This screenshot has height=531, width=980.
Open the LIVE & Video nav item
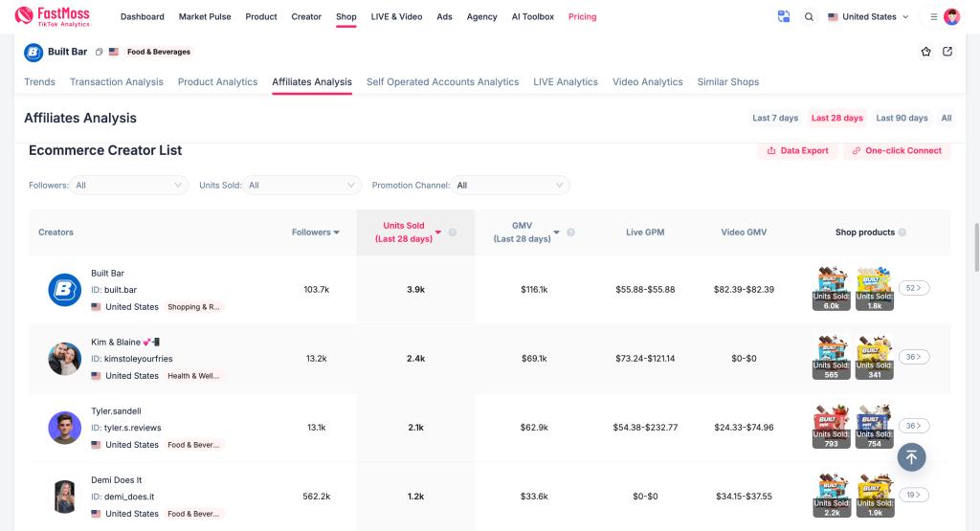396,17
